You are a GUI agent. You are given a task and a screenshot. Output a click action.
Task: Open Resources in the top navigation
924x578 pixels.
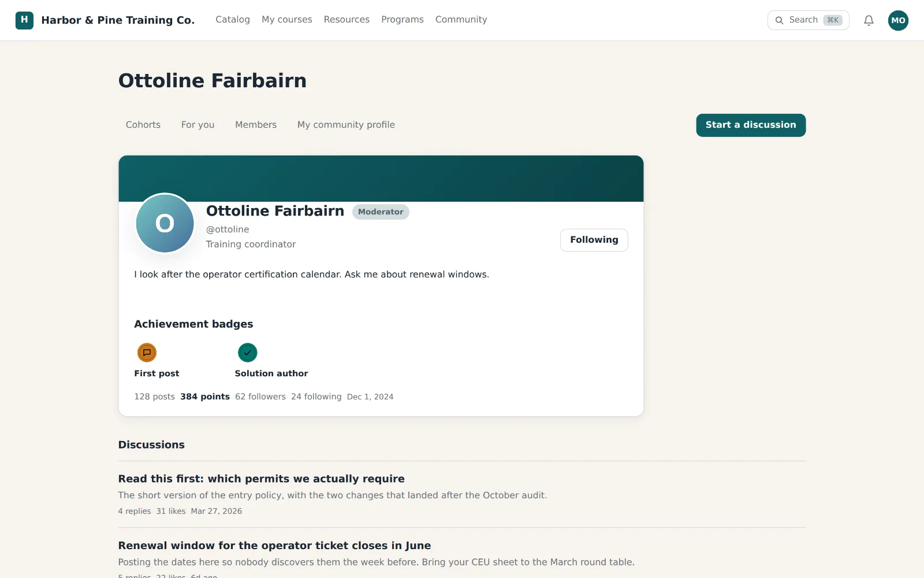[346, 20]
